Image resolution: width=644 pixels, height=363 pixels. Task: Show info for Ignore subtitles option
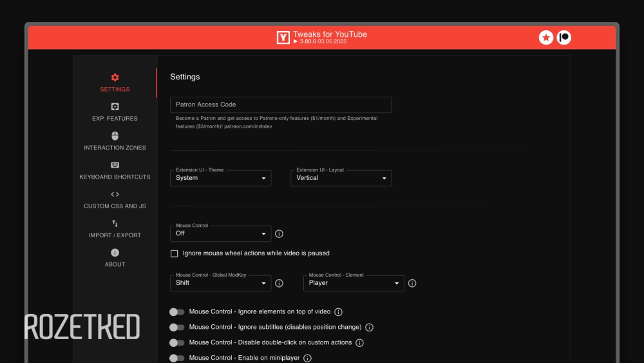point(369,328)
